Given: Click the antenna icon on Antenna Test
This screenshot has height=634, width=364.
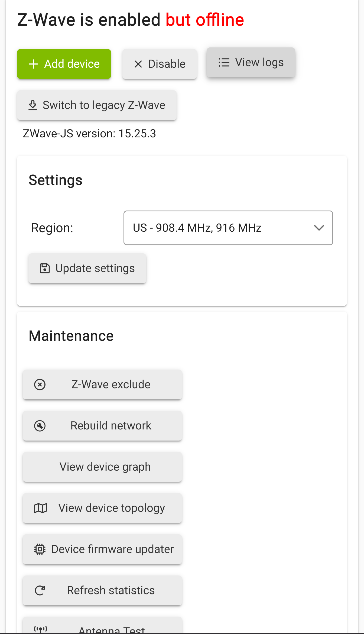Looking at the screenshot, I should (41, 629).
